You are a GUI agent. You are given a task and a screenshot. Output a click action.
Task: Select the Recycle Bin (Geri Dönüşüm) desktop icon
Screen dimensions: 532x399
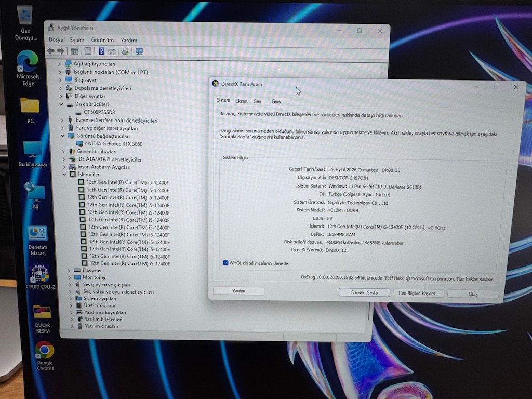pyautogui.click(x=25, y=22)
